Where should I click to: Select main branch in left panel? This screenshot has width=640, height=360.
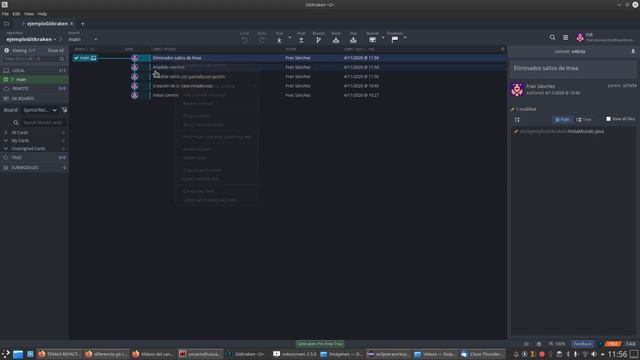(x=34, y=79)
